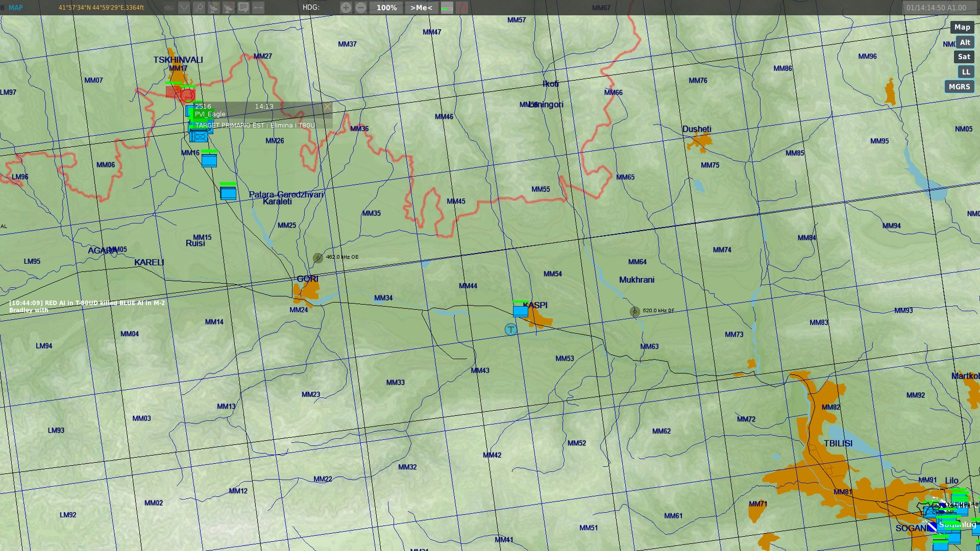Click the blue unit at Kaspi
980x551 pixels.
click(x=521, y=311)
